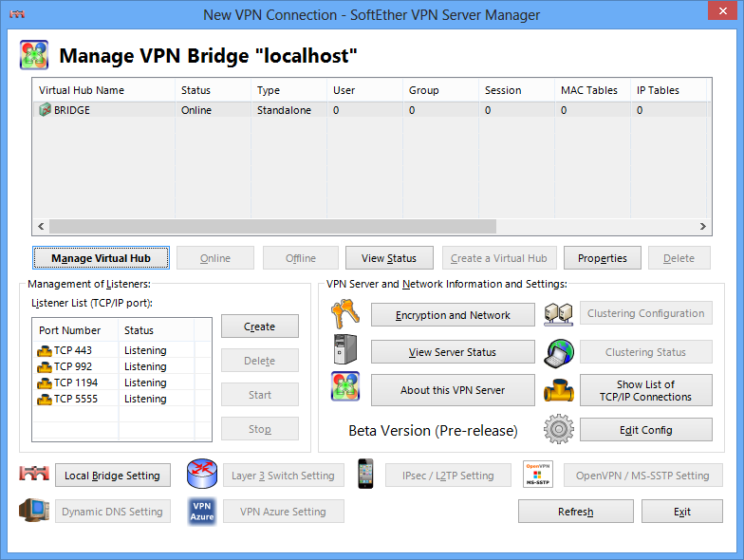Click OpenVPN / MS-SSTP Setting button
This screenshot has height=560, width=744.
(643, 475)
